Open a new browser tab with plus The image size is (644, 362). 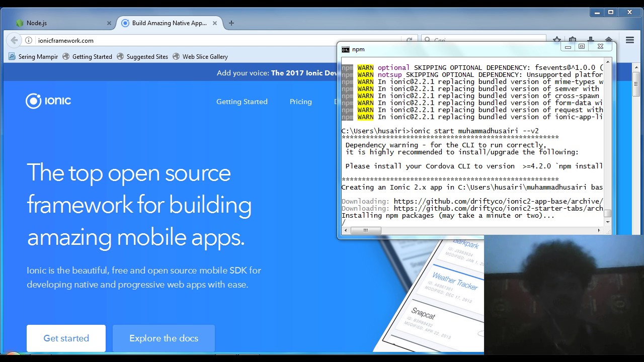[231, 23]
